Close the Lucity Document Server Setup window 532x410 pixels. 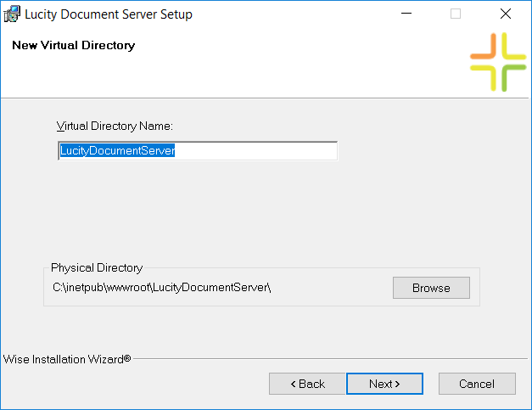505,14
